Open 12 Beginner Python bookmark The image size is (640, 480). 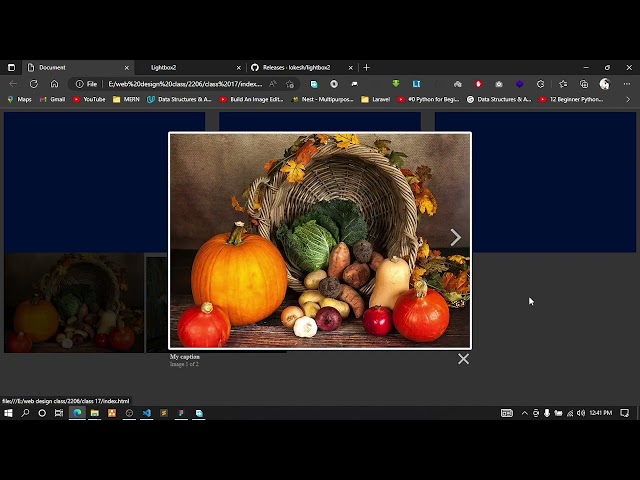coord(571,99)
